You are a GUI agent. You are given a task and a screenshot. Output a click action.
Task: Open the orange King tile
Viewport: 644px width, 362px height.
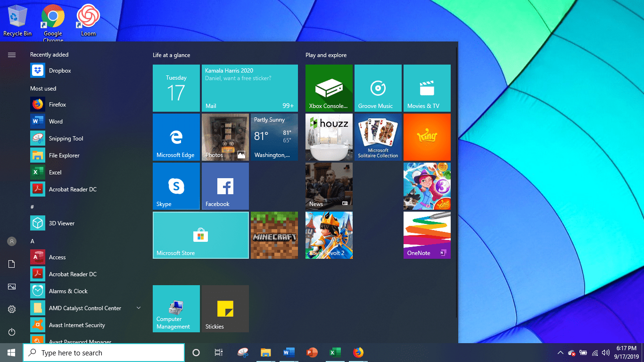[x=427, y=137]
